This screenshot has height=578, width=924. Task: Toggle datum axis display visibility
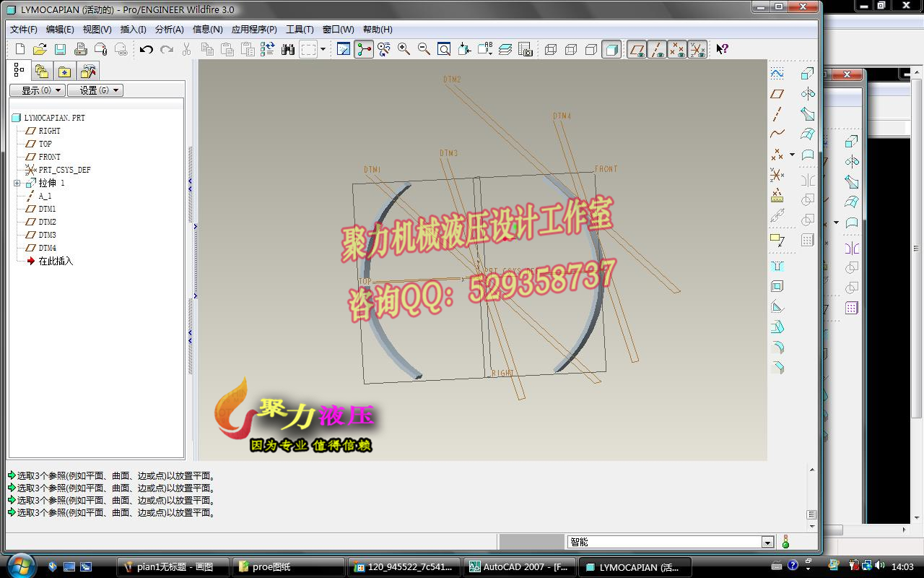[x=656, y=49]
